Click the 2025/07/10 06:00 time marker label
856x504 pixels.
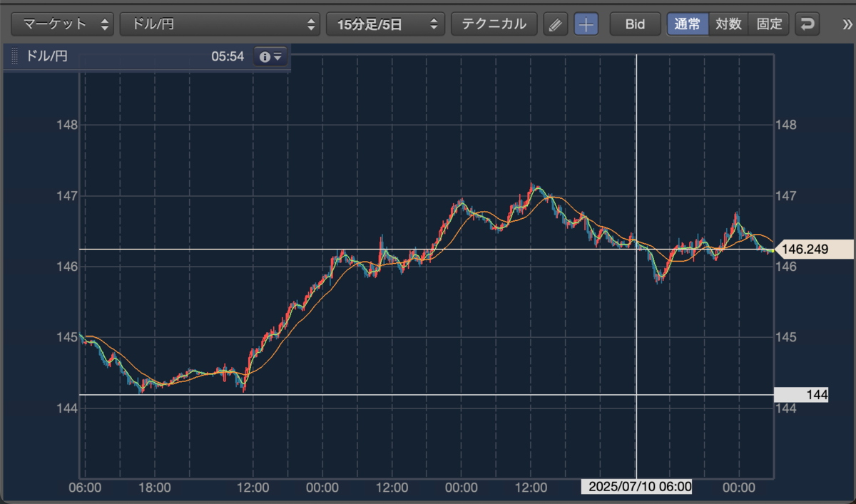pos(637,487)
